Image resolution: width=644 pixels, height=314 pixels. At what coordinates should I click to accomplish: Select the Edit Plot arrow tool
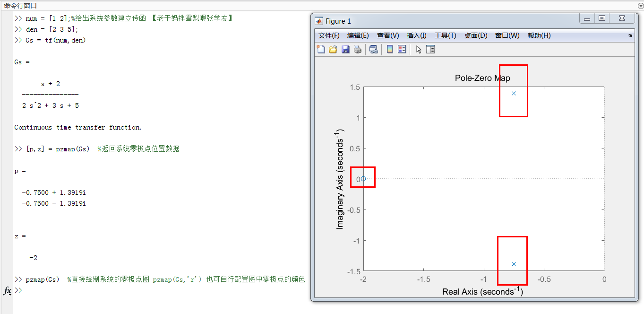[419, 49]
